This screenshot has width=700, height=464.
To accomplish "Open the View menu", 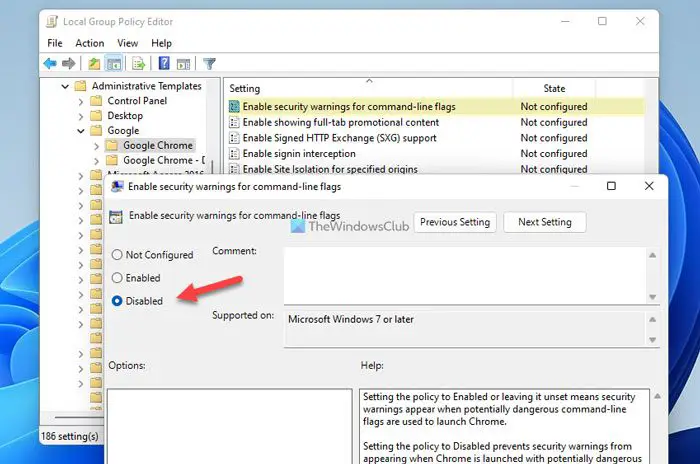I will point(128,43).
